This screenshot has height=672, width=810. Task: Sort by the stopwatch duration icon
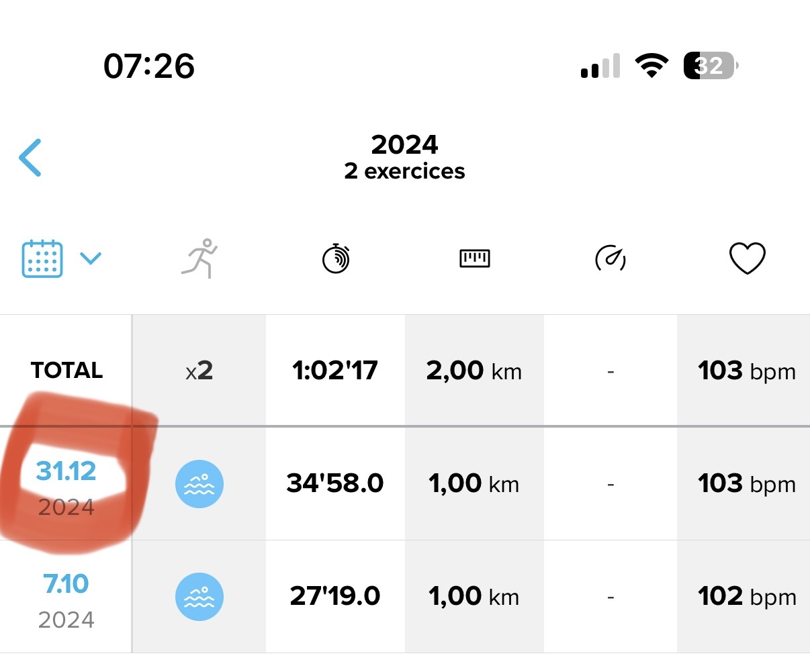tap(336, 258)
